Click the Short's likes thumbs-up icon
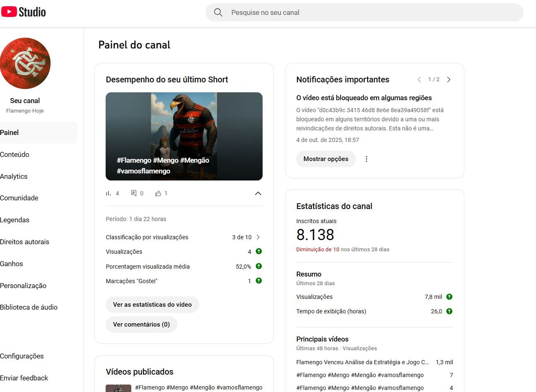 tap(158, 193)
